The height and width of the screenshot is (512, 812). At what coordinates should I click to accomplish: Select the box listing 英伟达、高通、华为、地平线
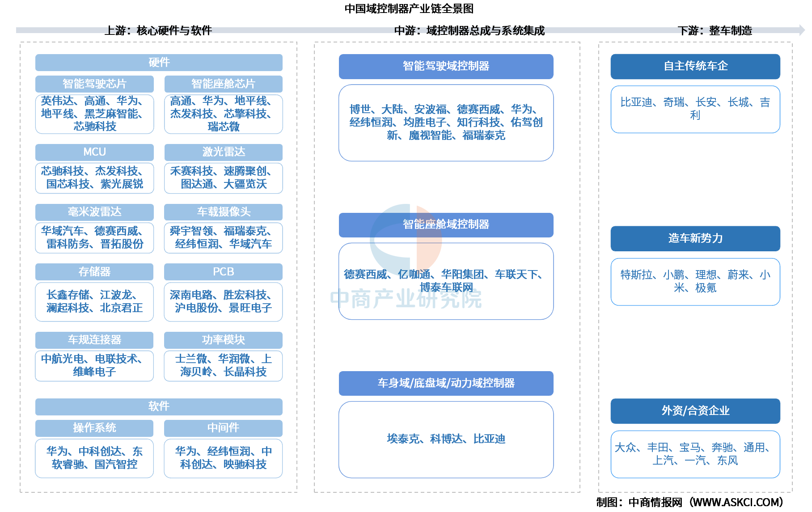coord(94,114)
